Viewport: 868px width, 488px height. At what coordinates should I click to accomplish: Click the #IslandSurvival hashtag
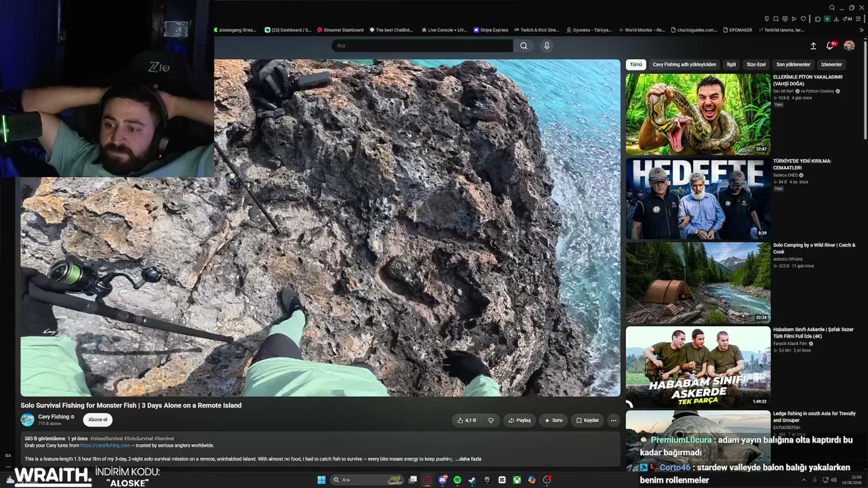(106, 439)
